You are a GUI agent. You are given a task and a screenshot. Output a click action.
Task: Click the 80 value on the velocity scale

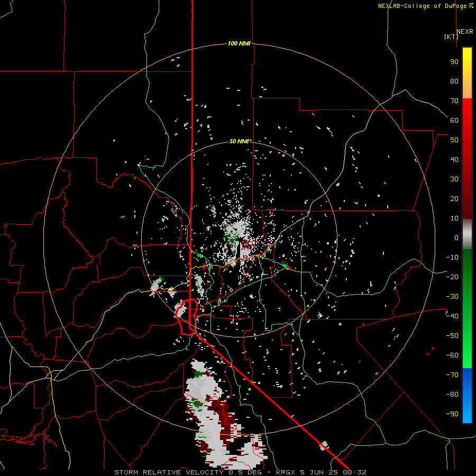pos(454,81)
